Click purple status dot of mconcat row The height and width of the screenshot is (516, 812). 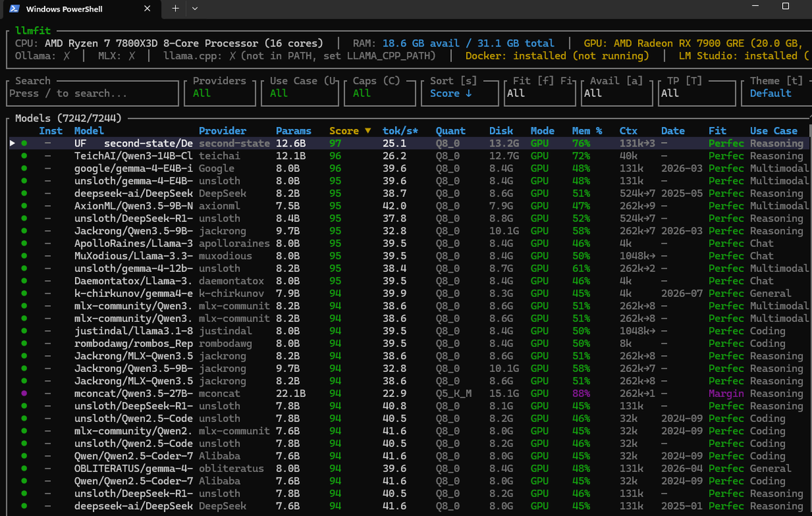click(x=24, y=394)
